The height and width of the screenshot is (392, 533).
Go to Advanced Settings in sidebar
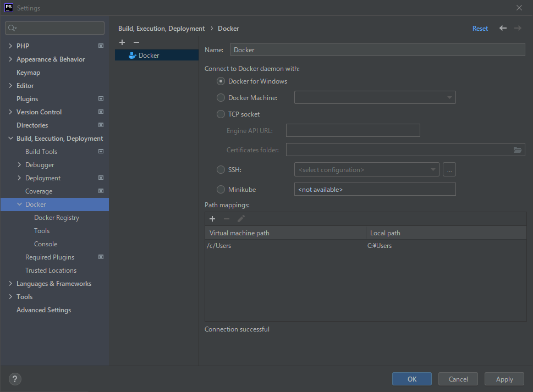[x=43, y=310]
